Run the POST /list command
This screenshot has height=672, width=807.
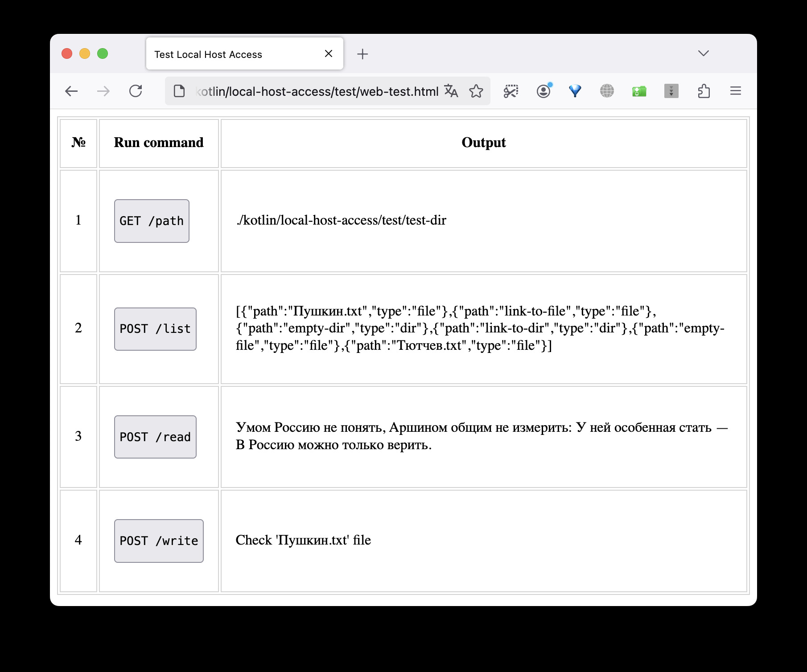tap(155, 328)
